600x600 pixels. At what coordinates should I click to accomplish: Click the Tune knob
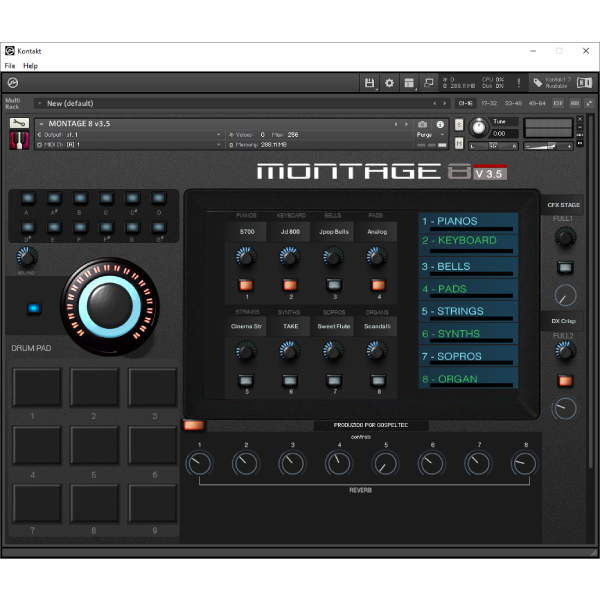click(478, 127)
